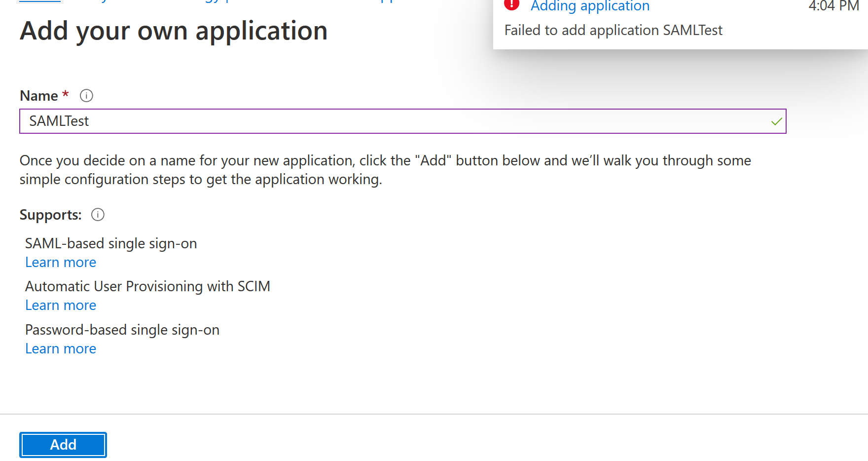
Task: Open Learn more under Password-based single sign-on
Action: 61,349
